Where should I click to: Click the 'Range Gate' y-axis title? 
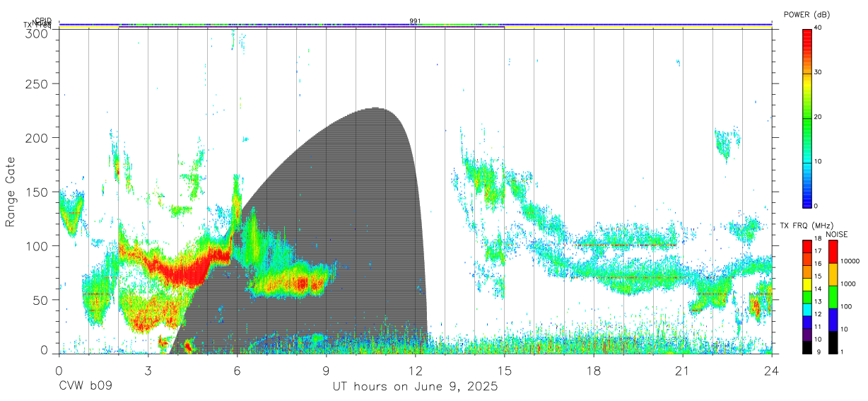(x=11, y=192)
